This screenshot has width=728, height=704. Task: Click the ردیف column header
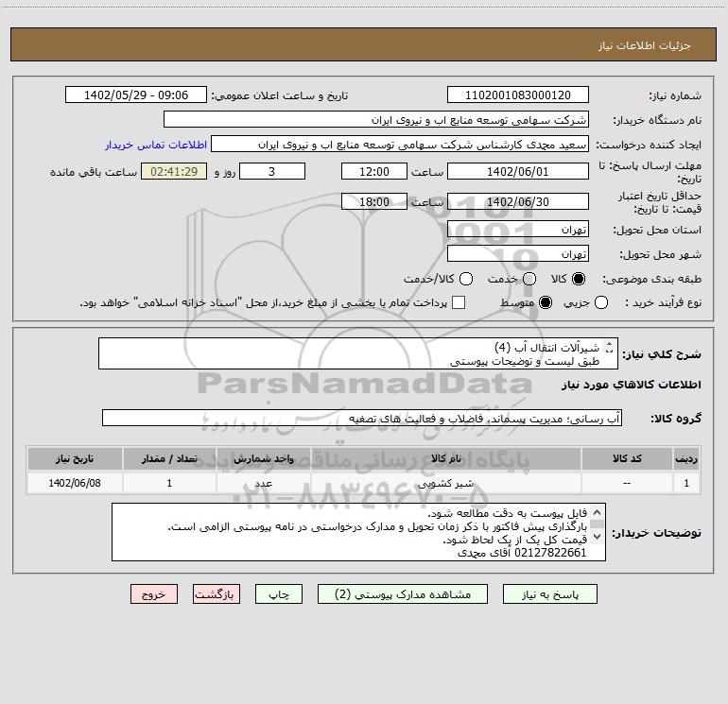[686, 459]
